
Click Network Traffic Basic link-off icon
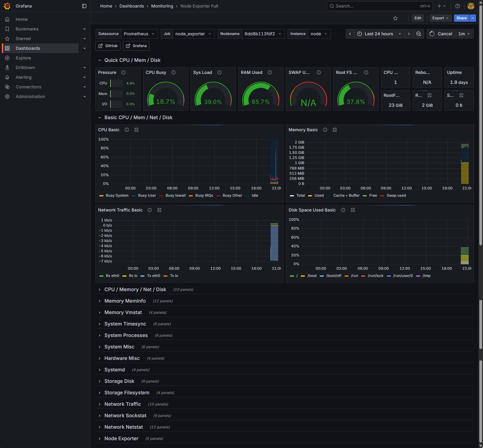pyautogui.click(x=159, y=210)
